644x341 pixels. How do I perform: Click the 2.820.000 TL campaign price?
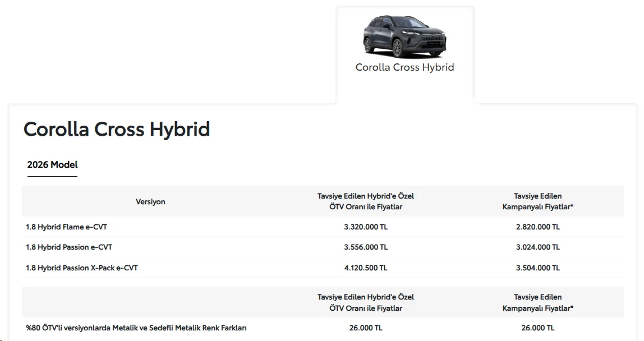click(537, 227)
